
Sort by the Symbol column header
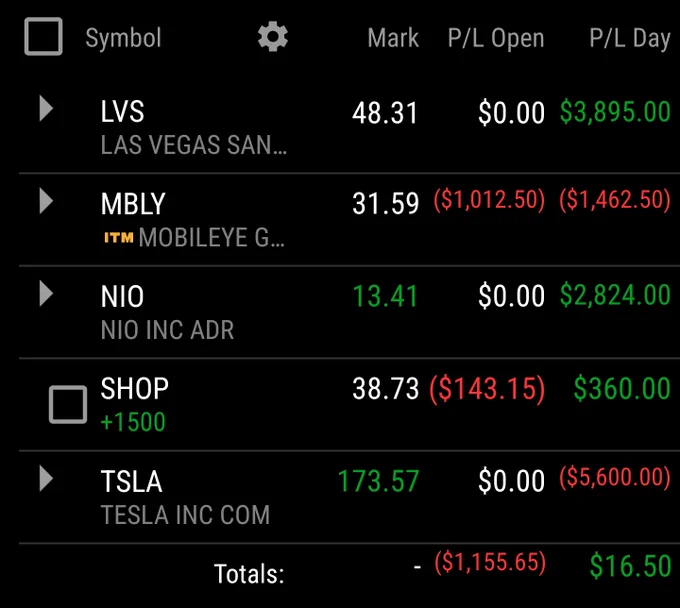coord(123,38)
